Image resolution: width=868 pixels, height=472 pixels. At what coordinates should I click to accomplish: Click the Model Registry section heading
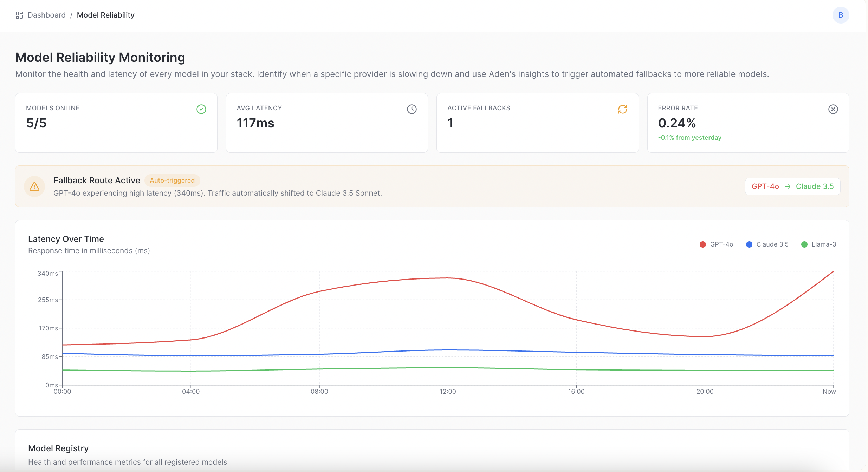[58, 448]
